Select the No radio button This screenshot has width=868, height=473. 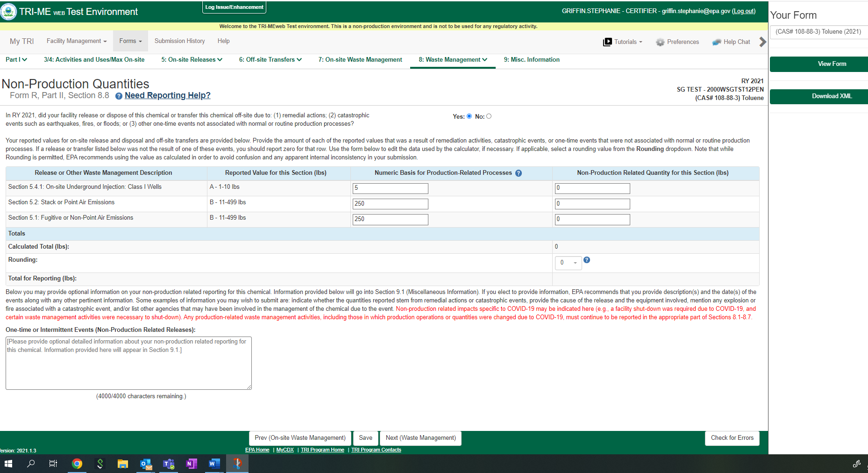tap(489, 116)
